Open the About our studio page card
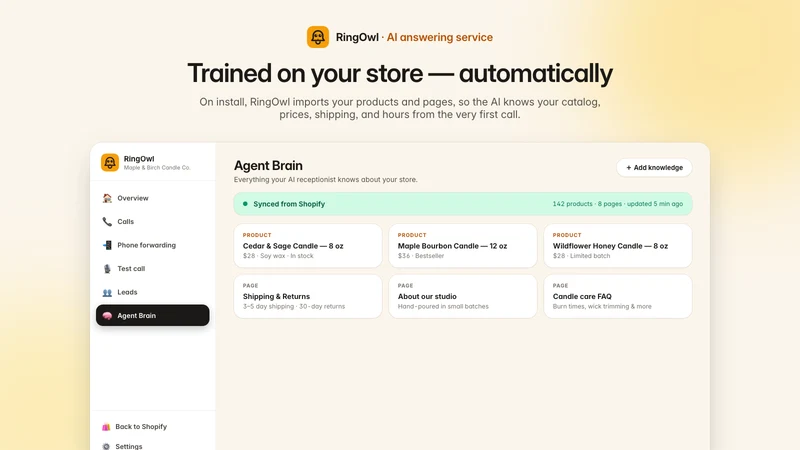Image resolution: width=800 pixels, height=450 pixels. pyautogui.click(x=463, y=296)
